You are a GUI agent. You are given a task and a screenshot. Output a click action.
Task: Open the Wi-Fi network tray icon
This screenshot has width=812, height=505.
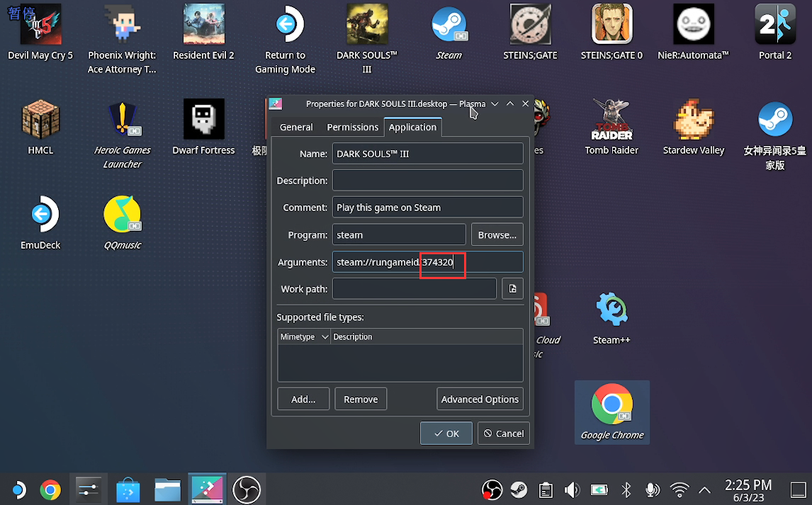click(x=679, y=489)
